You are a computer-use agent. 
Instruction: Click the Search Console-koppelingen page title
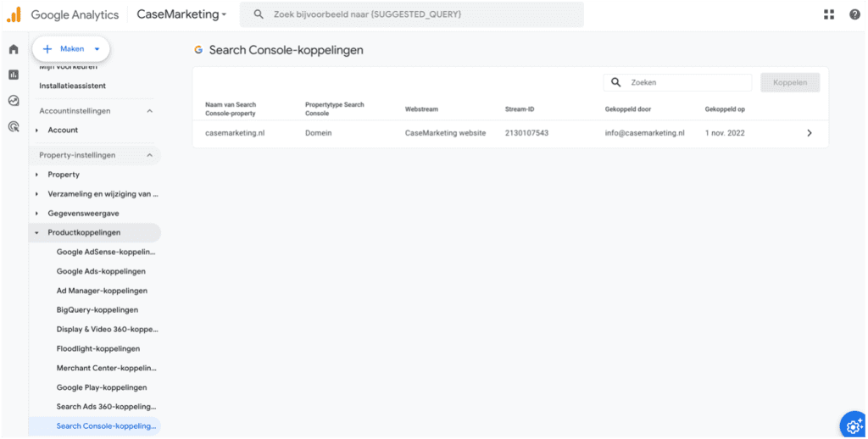[286, 50]
